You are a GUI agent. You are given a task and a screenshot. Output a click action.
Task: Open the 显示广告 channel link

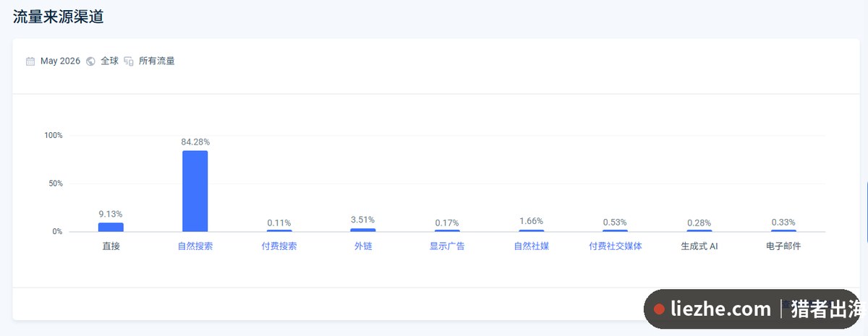tap(447, 246)
